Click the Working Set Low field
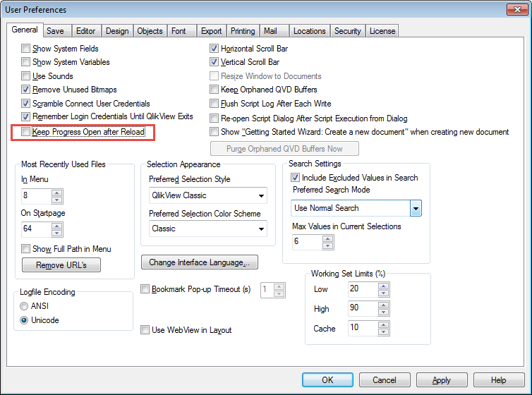 pos(363,289)
